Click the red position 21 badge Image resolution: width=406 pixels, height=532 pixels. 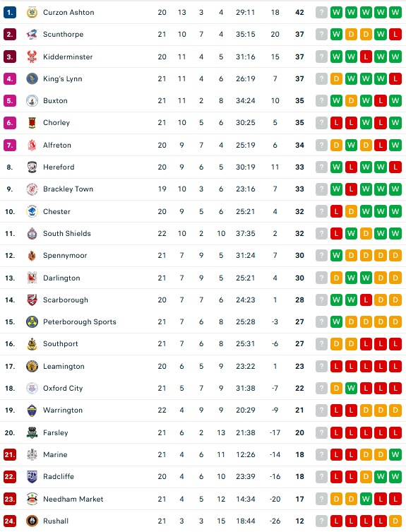pyautogui.click(x=10, y=455)
